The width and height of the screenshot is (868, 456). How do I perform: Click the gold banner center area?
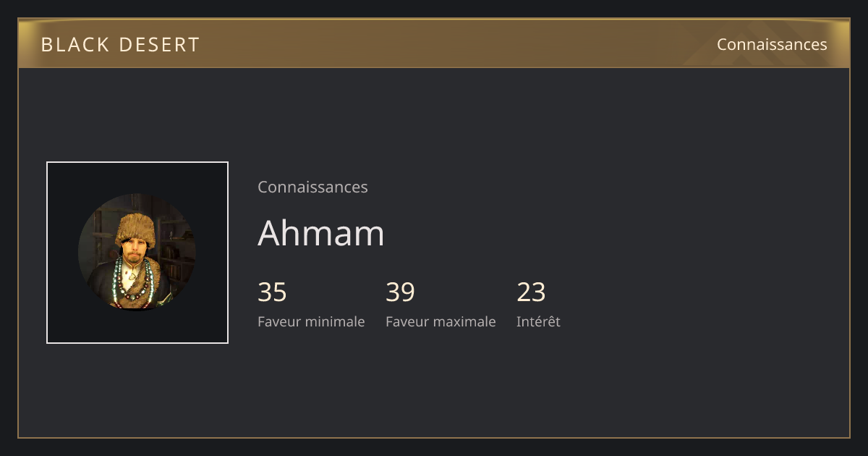[x=434, y=43]
